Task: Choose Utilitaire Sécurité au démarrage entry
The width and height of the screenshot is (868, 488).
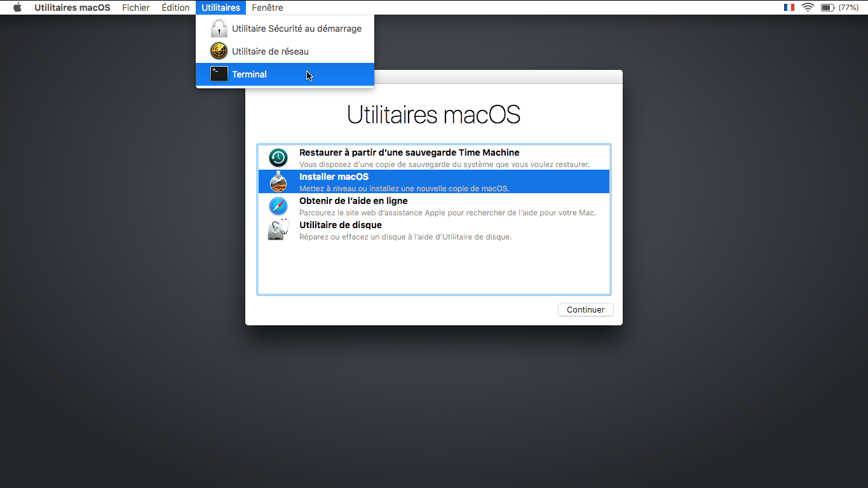Action: coord(285,29)
